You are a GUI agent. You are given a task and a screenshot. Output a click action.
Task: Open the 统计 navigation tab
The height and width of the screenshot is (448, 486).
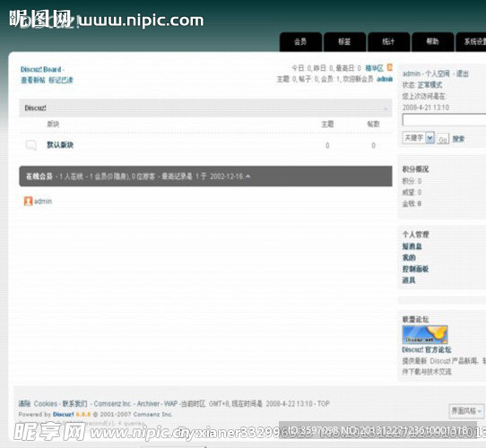tap(388, 41)
